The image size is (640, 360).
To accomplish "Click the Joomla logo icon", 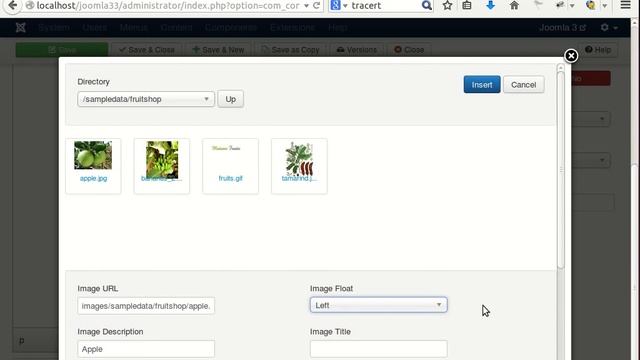I will point(21,27).
